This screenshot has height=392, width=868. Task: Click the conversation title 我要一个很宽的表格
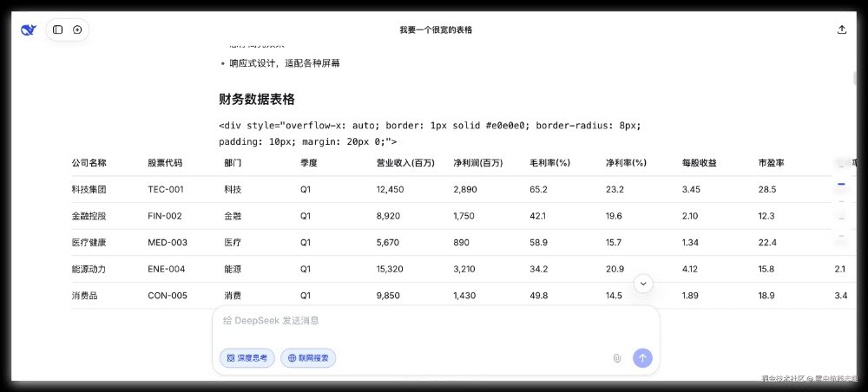[436, 29]
